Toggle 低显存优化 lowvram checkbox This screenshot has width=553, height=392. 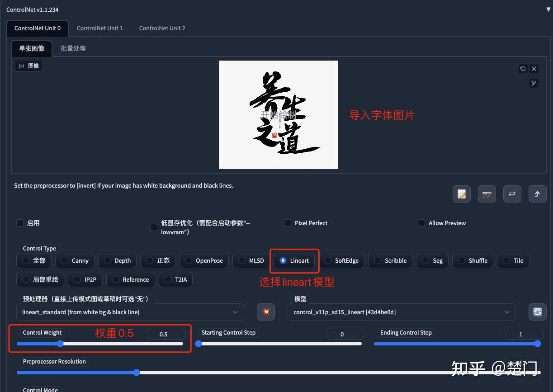[154, 227]
